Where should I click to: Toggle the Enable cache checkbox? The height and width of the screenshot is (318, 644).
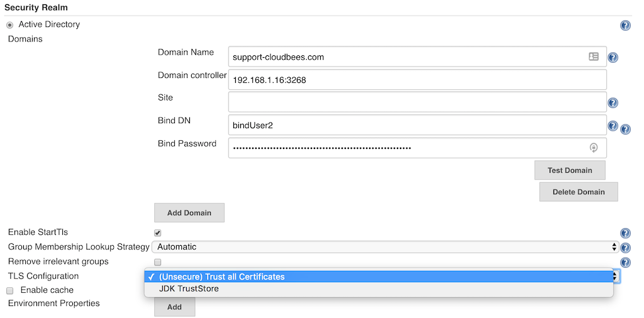(x=10, y=290)
